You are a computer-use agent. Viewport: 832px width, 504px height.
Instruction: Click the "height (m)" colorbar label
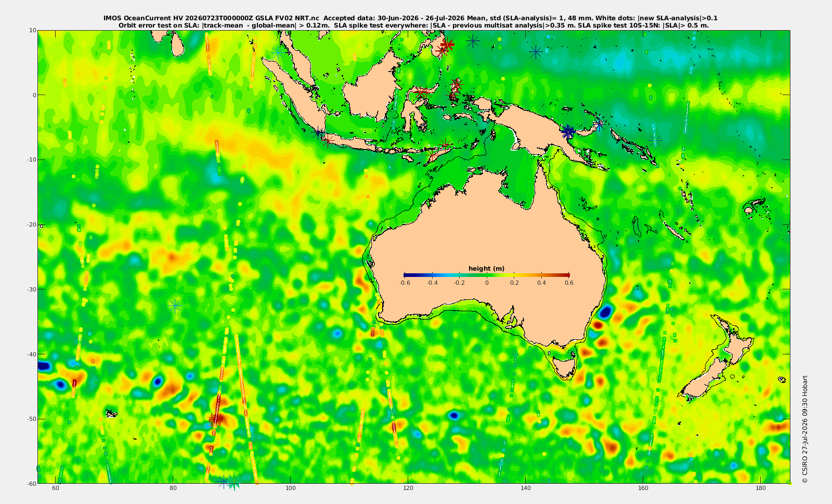click(x=486, y=269)
